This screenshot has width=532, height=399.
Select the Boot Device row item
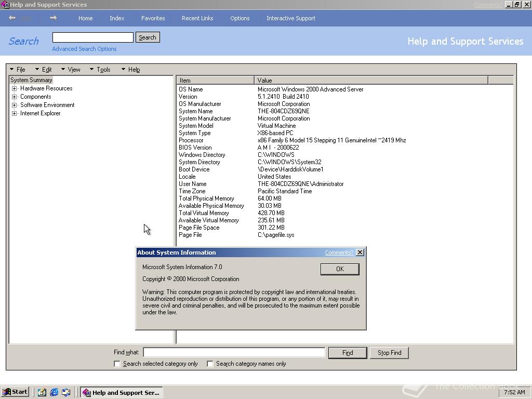194,169
